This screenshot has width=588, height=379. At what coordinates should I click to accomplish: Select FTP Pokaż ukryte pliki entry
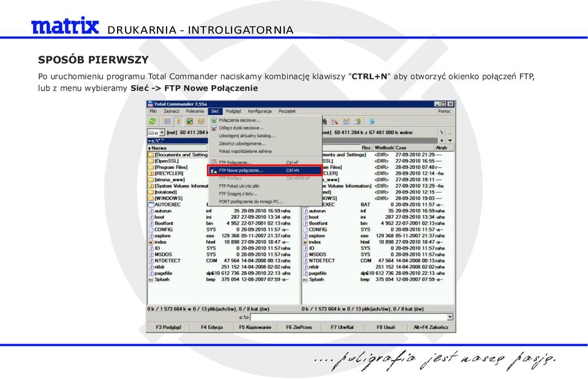pos(265,186)
